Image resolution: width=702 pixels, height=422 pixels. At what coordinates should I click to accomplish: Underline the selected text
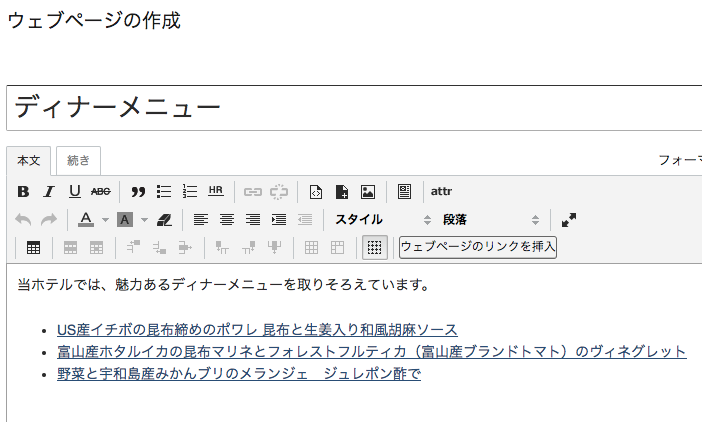coord(75,192)
